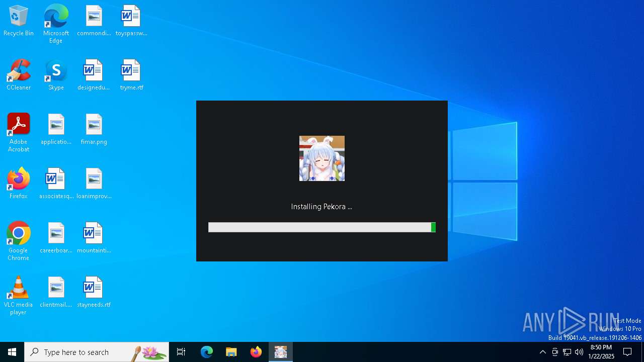Open Task View from the taskbar

pyautogui.click(x=181, y=352)
